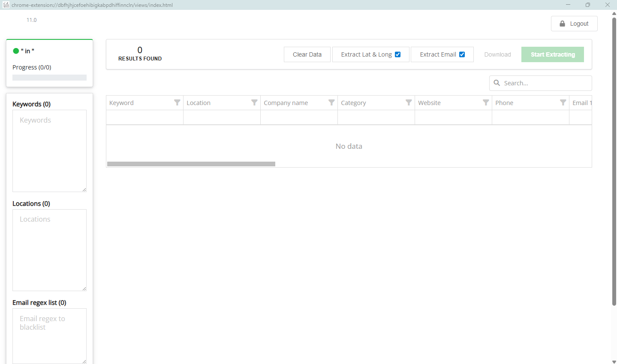Open the Phone column filter funnel
Image resolution: width=617 pixels, height=364 pixels.
coord(563,102)
